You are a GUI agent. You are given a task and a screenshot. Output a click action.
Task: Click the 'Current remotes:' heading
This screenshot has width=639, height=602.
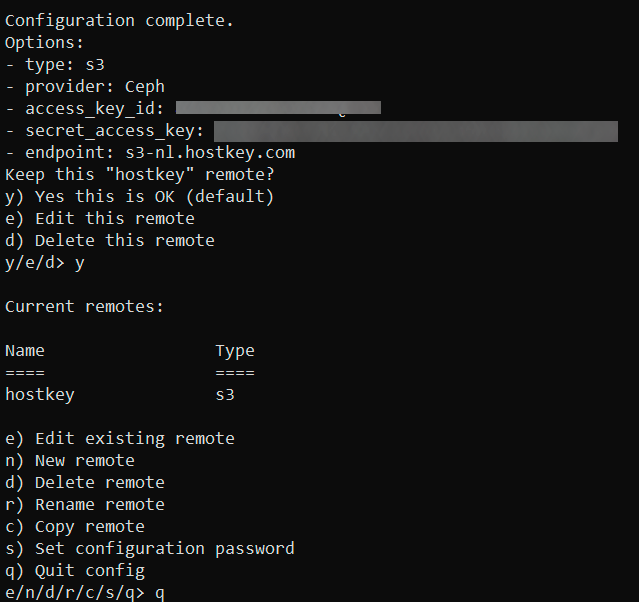click(84, 307)
